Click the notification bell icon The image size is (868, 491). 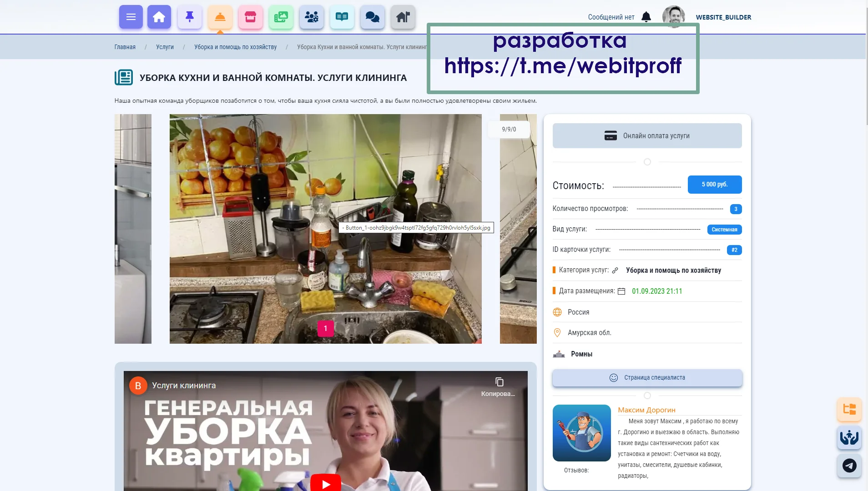click(646, 17)
